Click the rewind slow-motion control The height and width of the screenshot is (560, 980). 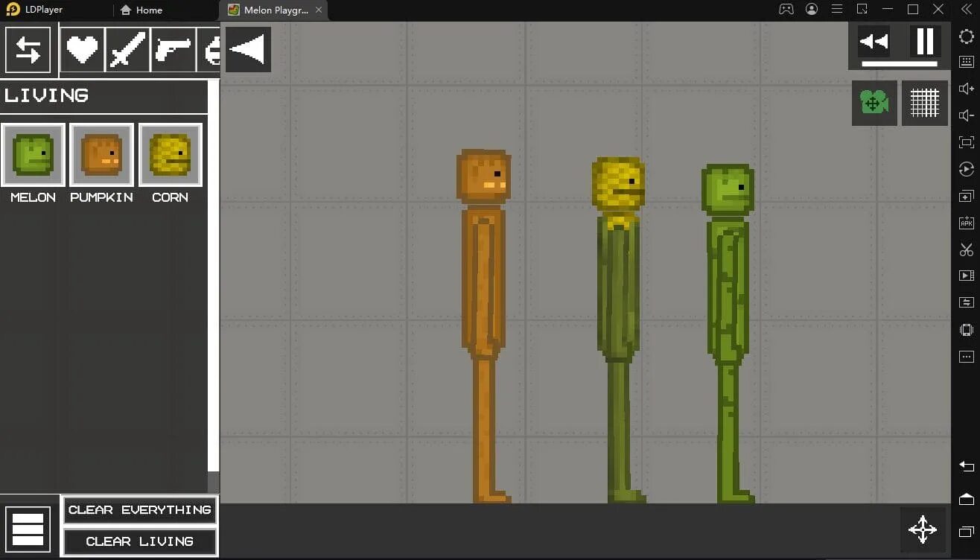[874, 42]
